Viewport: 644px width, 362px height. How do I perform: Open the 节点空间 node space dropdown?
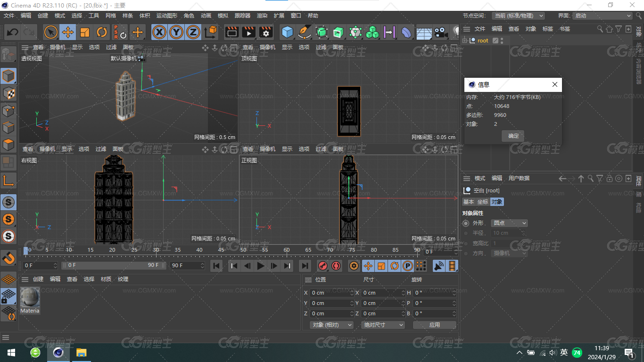coord(518,16)
